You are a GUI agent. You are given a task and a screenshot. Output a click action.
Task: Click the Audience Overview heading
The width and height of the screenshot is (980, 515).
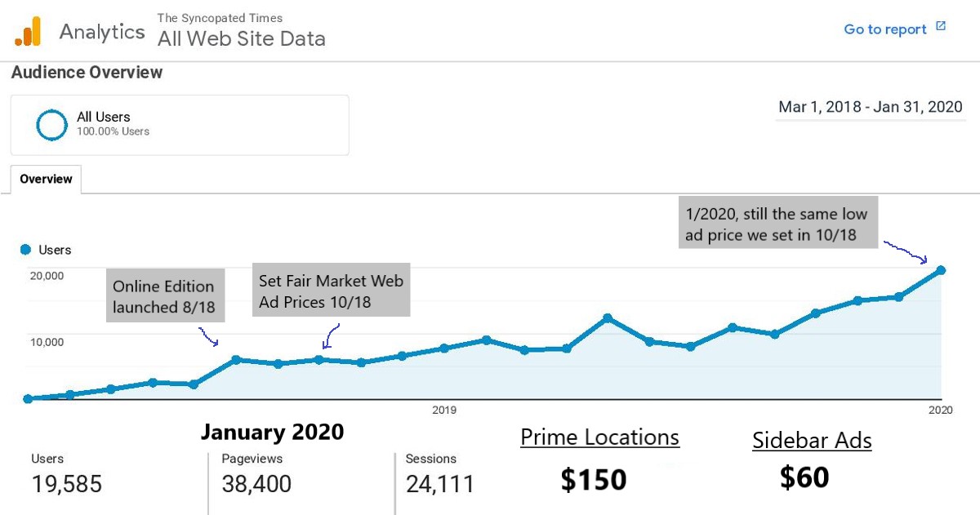[87, 72]
